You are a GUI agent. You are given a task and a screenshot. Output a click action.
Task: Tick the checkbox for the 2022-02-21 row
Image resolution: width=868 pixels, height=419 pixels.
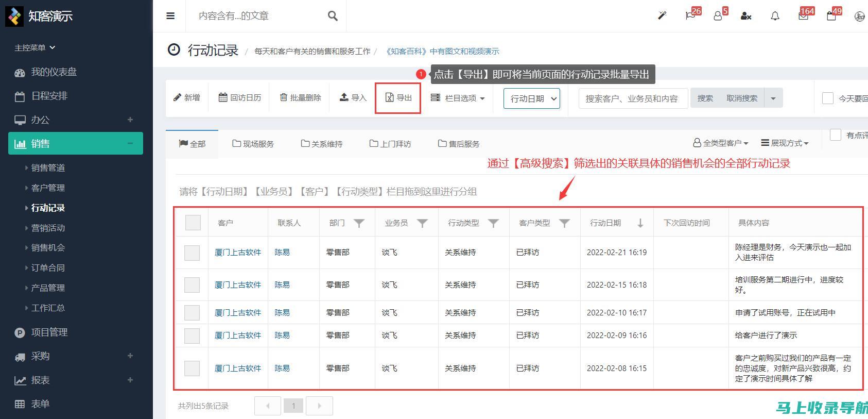192,253
